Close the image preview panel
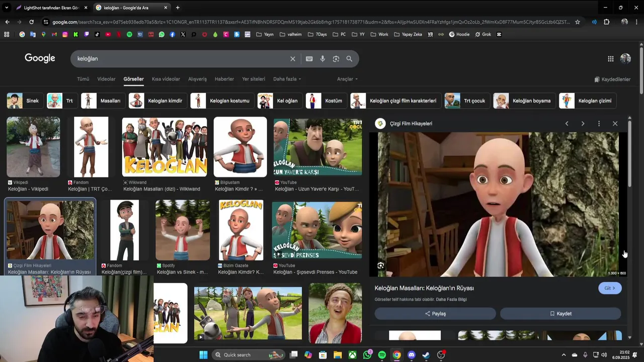The width and height of the screenshot is (644, 362). 615,124
